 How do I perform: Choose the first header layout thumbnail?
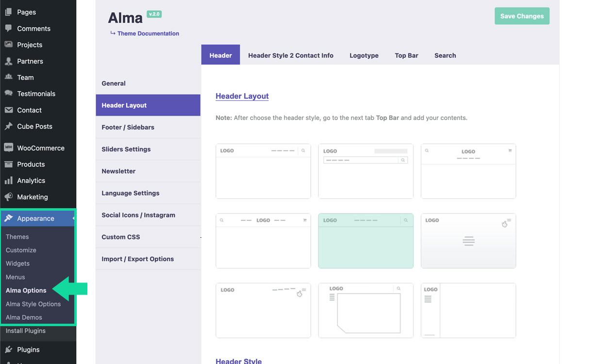[x=263, y=171]
